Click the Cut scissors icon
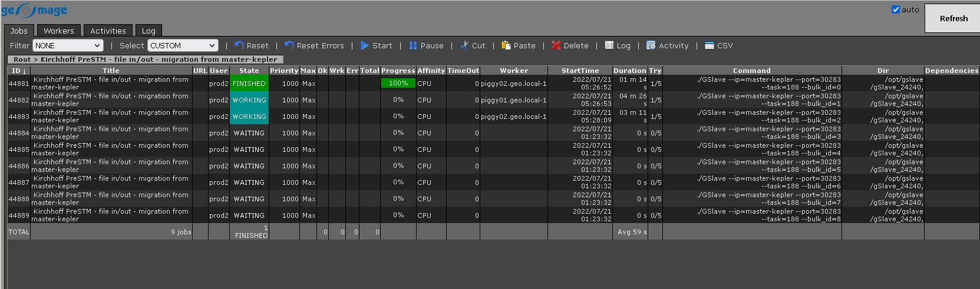The width and height of the screenshot is (980, 289). 464,45
